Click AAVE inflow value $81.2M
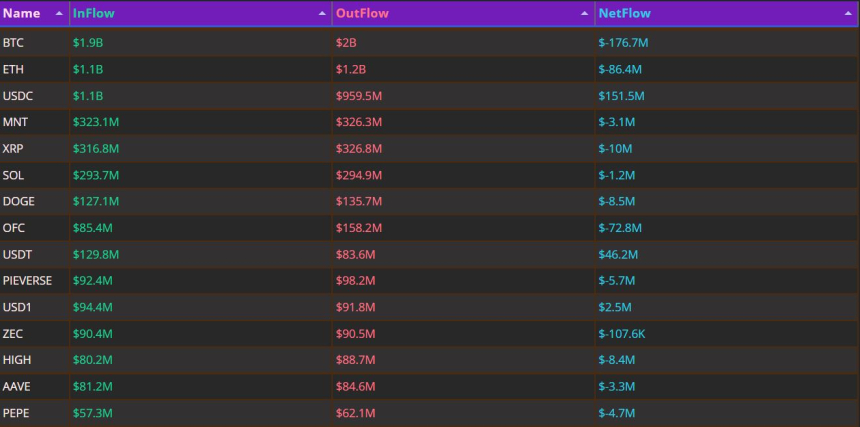 (93, 385)
